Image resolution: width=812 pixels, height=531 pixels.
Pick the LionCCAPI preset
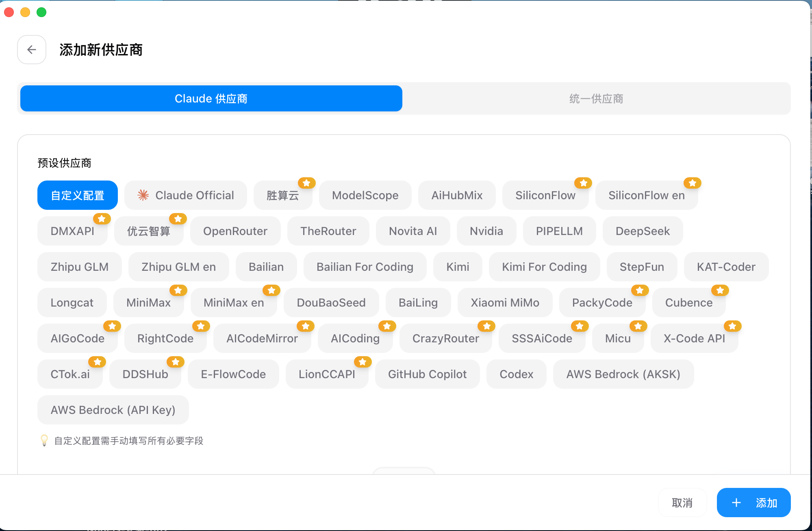(327, 374)
